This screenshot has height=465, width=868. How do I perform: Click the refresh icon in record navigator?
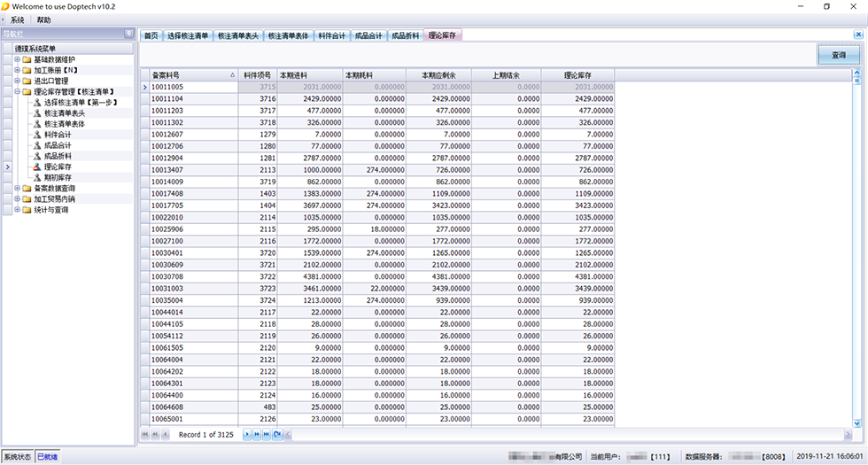[x=278, y=435]
